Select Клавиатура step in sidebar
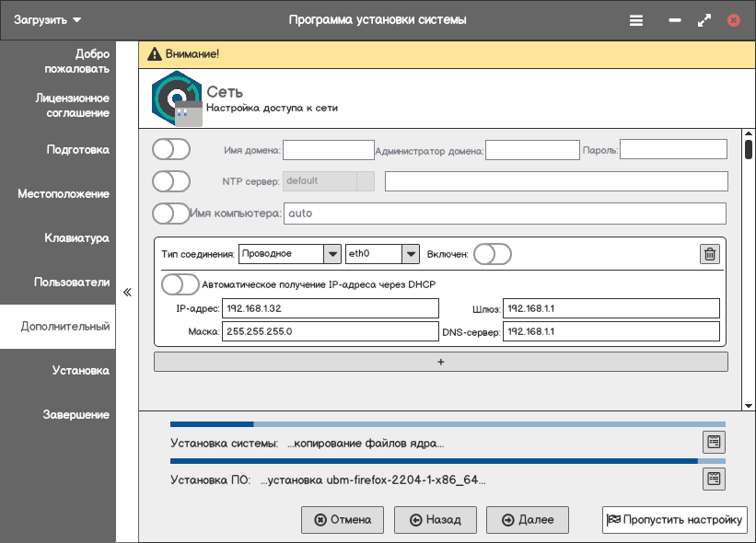756x543 pixels. (77, 238)
